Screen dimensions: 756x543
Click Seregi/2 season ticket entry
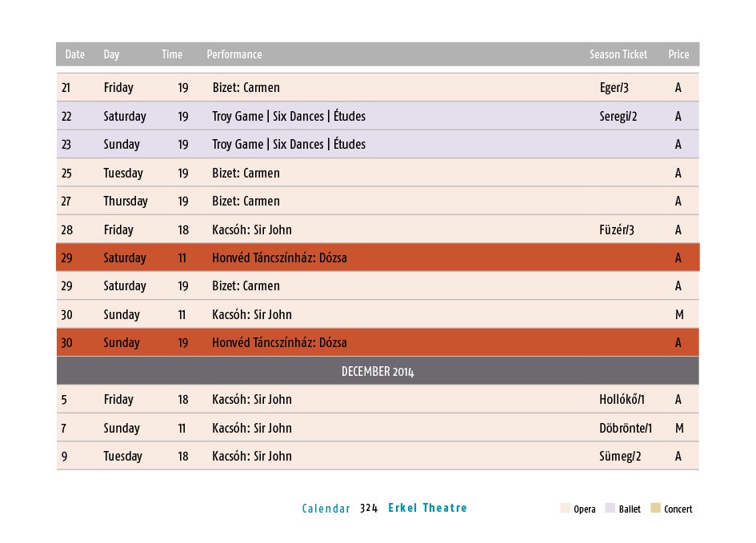pos(618,116)
